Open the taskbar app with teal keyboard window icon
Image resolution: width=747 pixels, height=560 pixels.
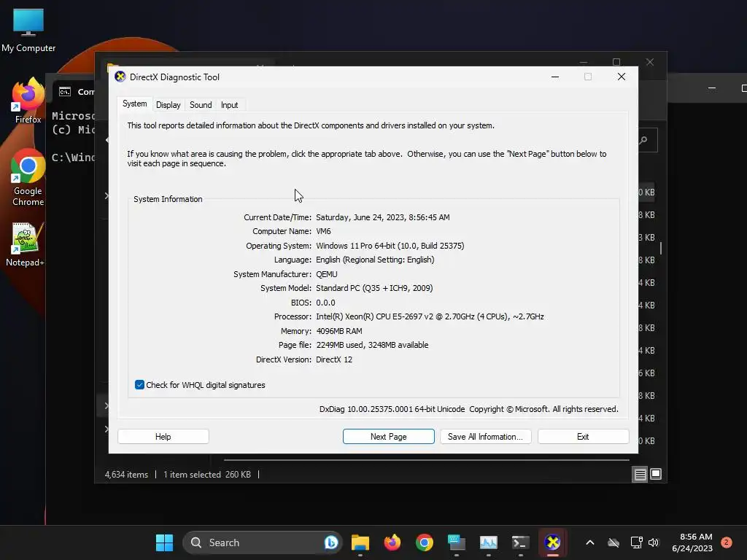(x=457, y=542)
